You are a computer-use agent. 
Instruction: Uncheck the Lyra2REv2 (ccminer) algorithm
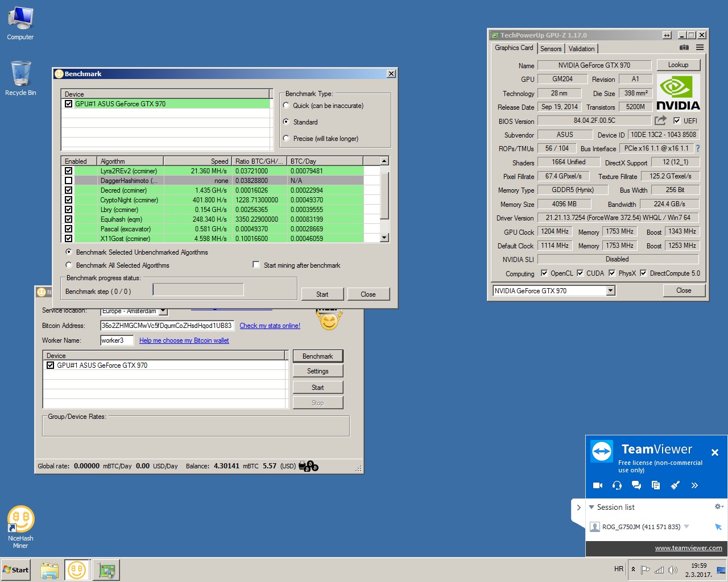point(69,171)
